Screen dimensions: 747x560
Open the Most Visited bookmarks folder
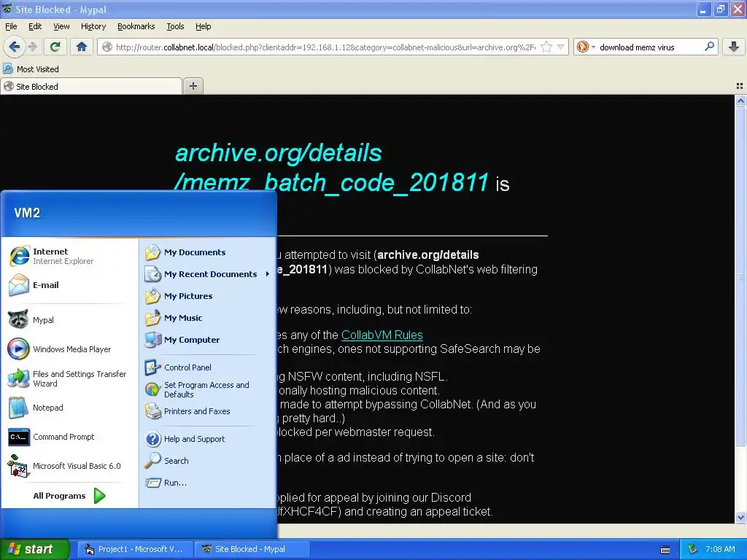pos(31,69)
